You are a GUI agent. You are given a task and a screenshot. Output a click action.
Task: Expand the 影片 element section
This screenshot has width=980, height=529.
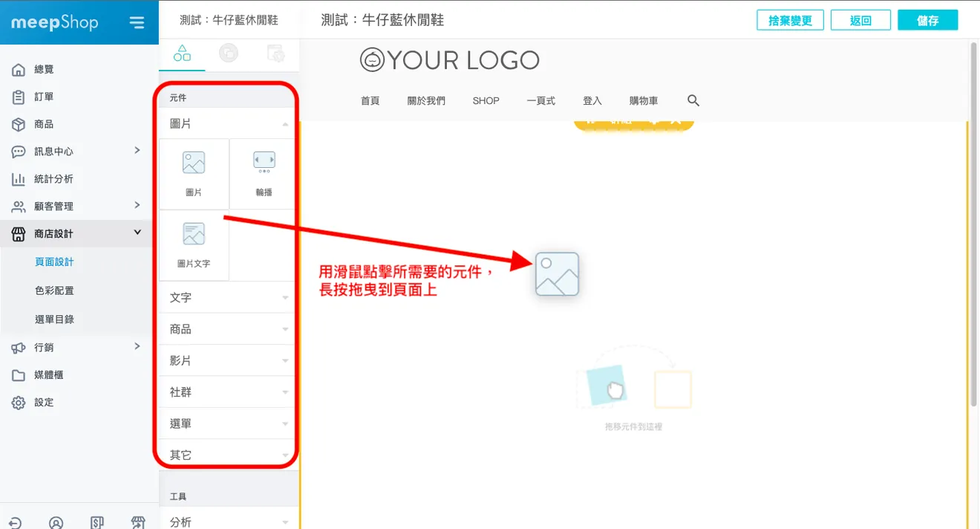point(228,360)
